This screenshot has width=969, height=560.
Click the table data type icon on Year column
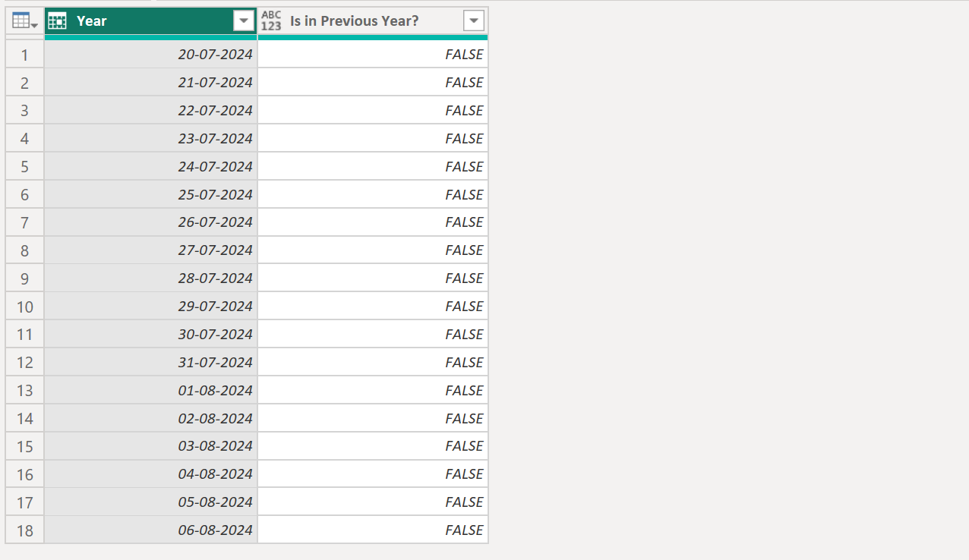point(57,20)
